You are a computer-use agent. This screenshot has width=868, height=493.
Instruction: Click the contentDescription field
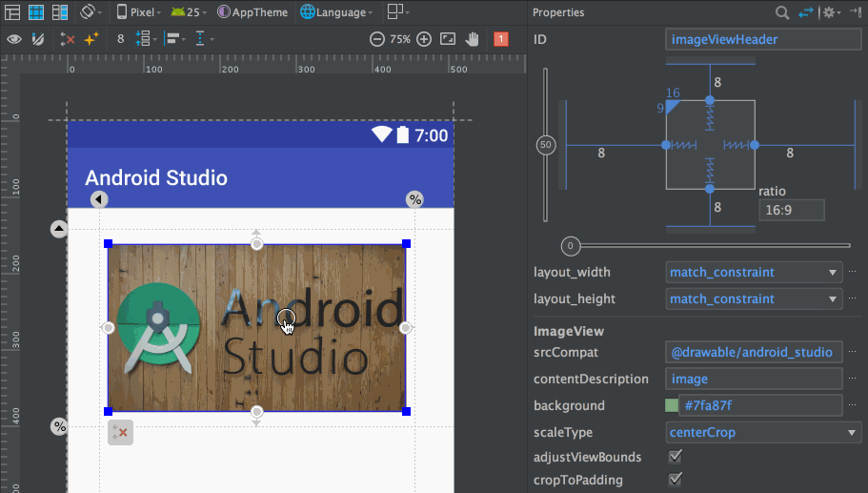pos(754,379)
